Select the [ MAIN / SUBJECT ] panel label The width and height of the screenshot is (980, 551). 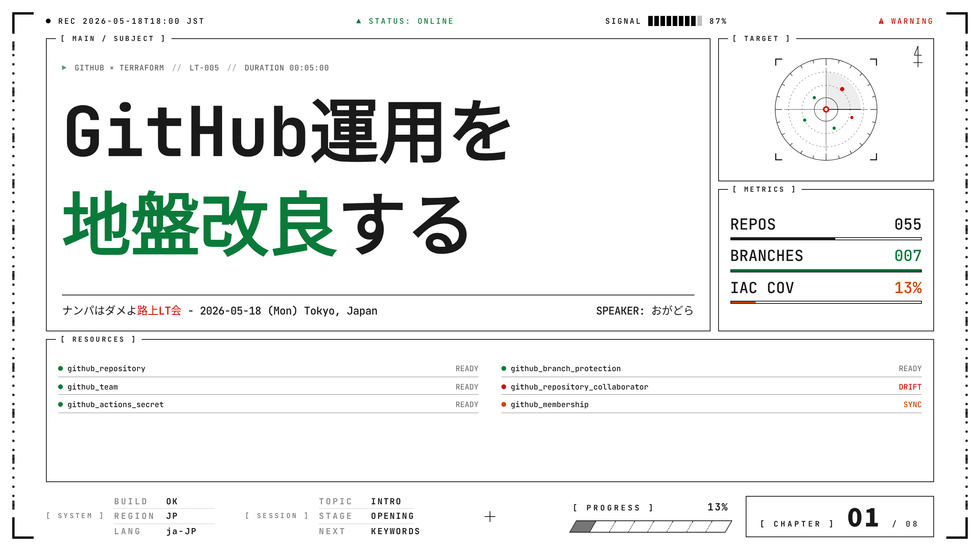pyautogui.click(x=113, y=39)
